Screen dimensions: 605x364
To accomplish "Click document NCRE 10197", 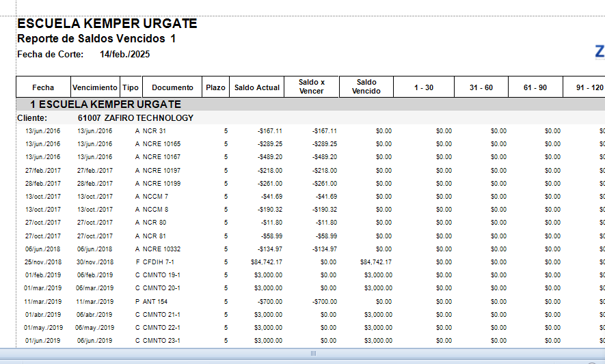I will [161, 171].
